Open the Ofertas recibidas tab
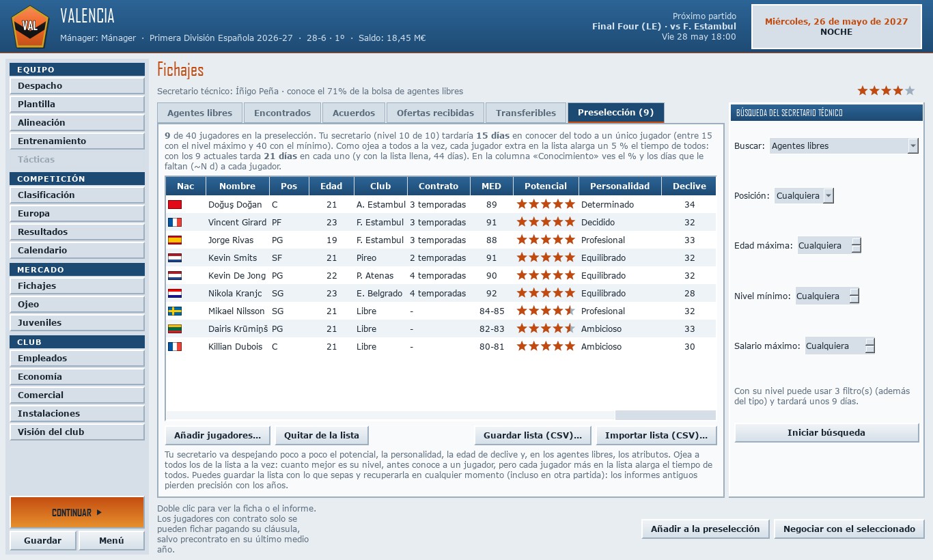Screen dimensions: 933x560 click(x=435, y=113)
